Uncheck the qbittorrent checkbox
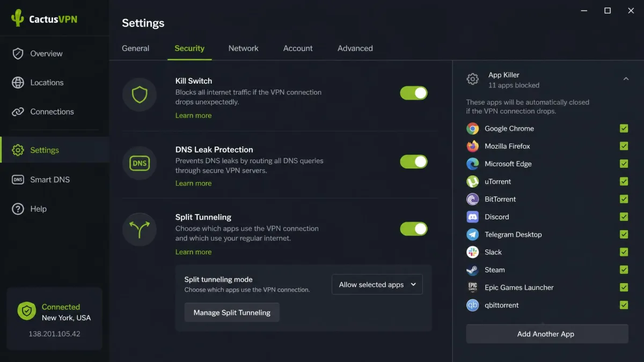 [x=624, y=305]
